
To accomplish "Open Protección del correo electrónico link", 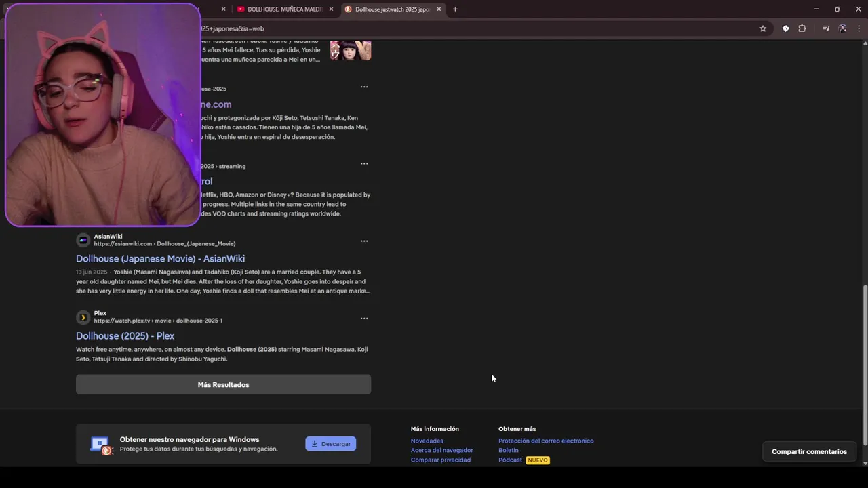I will (x=546, y=441).
